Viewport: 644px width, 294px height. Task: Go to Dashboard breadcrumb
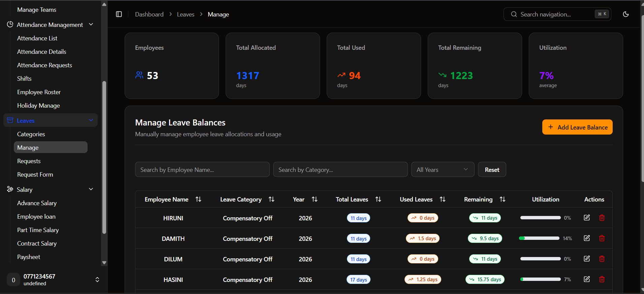click(149, 14)
